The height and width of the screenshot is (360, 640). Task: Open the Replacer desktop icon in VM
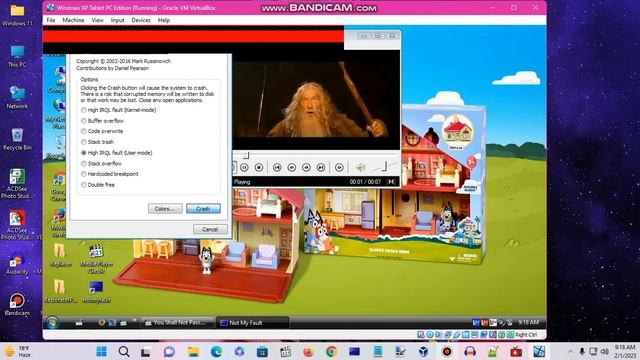60,256
